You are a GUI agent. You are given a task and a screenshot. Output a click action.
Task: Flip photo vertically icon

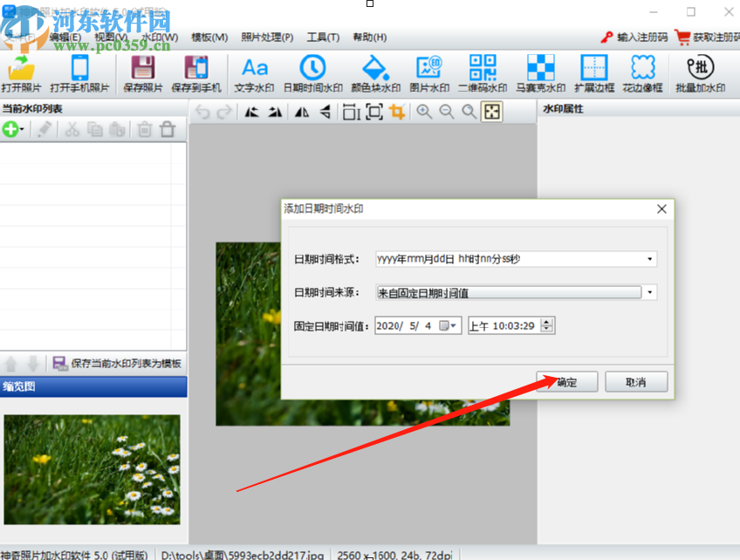[325, 112]
